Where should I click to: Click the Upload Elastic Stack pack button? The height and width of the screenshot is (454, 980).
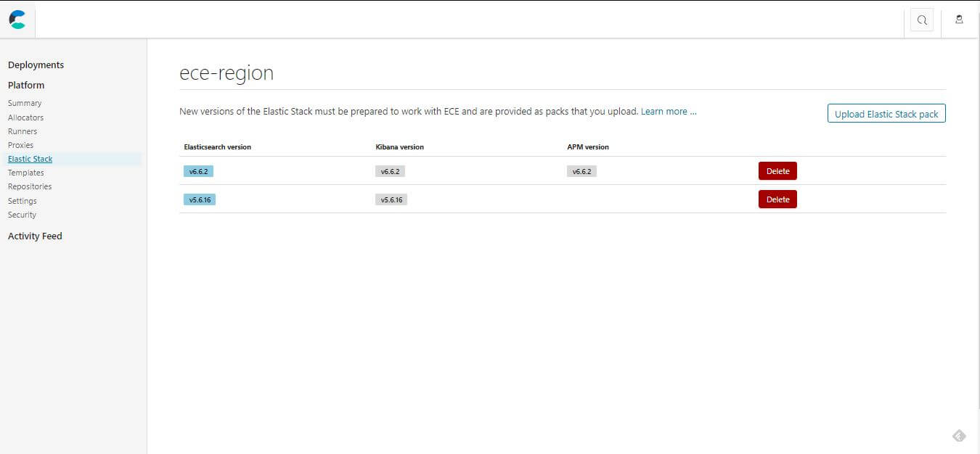click(886, 113)
